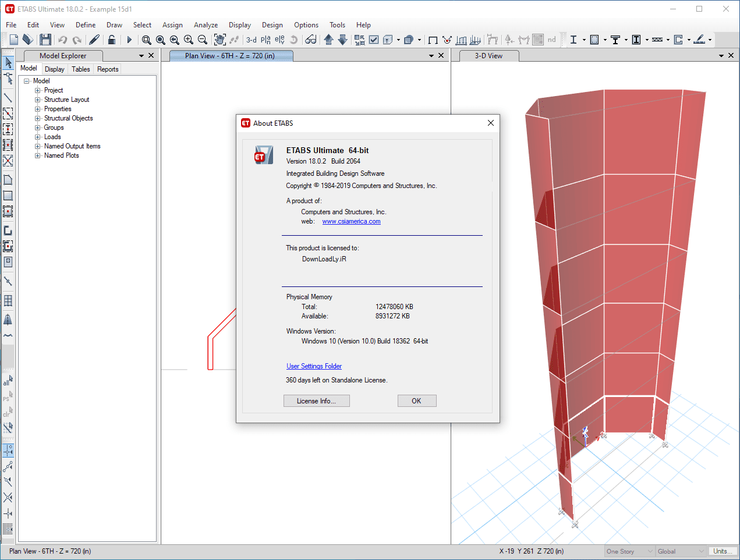Image resolution: width=740 pixels, height=560 pixels.
Task: Move down in story list arrow
Action: click(x=342, y=40)
